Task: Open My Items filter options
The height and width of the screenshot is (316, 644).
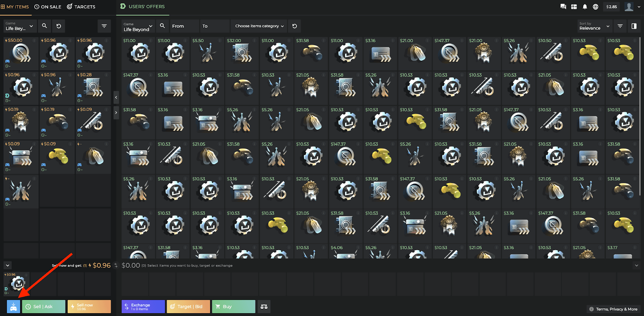Action: point(104,26)
